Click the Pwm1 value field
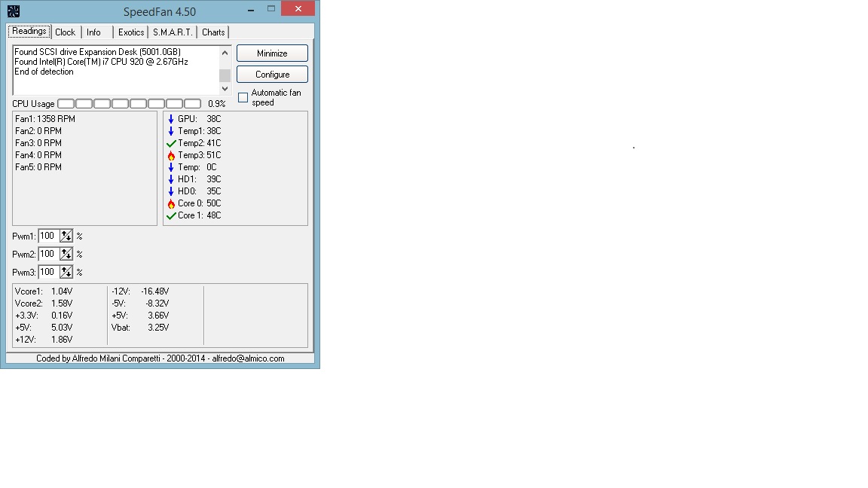The image size is (868, 488). [49, 236]
